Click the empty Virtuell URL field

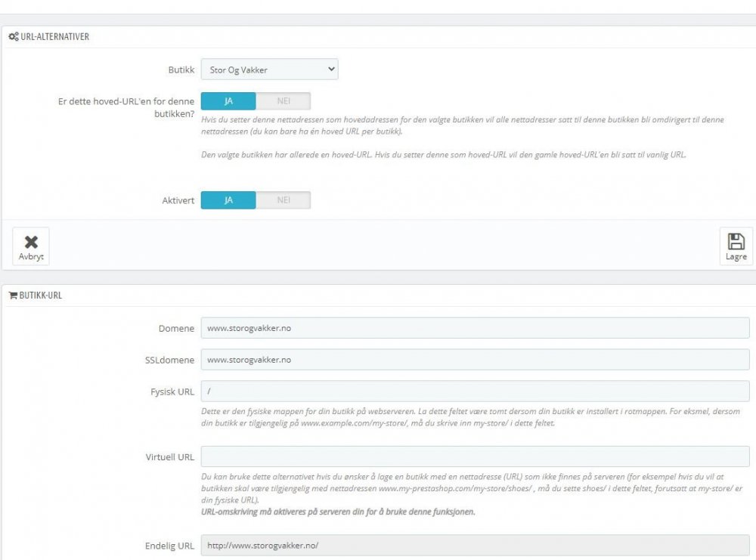(x=475, y=456)
